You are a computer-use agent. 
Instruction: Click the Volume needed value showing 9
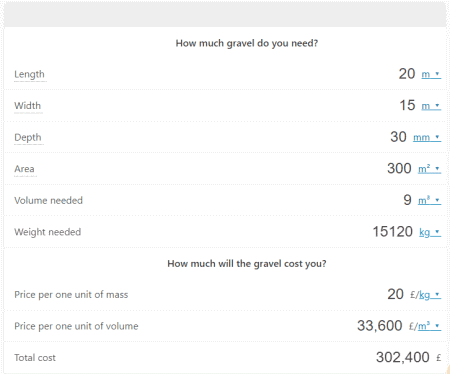[x=407, y=200]
